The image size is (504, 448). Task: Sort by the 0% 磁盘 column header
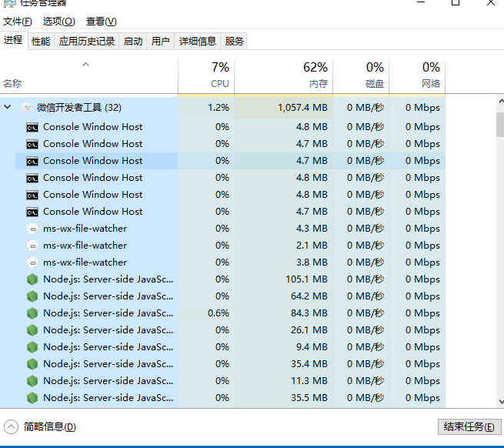[x=361, y=77]
